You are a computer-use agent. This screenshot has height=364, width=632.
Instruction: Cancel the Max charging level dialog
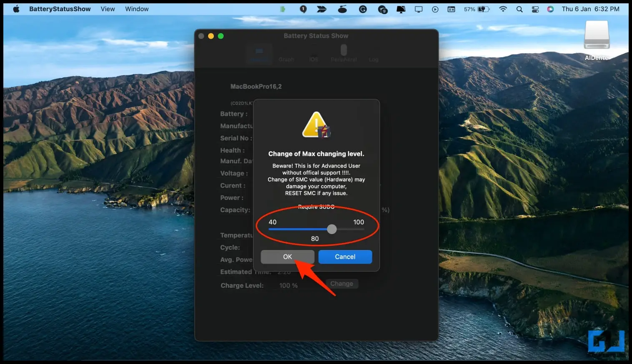click(345, 257)
